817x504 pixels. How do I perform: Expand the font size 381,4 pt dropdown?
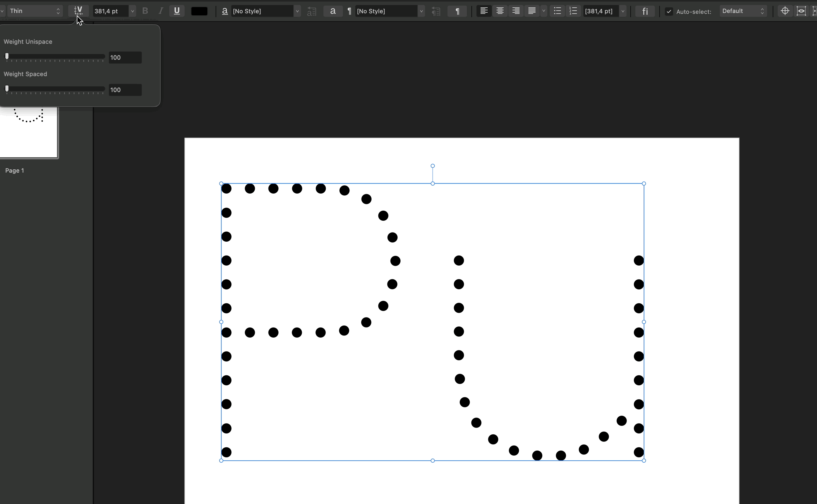tap(132, 11)
